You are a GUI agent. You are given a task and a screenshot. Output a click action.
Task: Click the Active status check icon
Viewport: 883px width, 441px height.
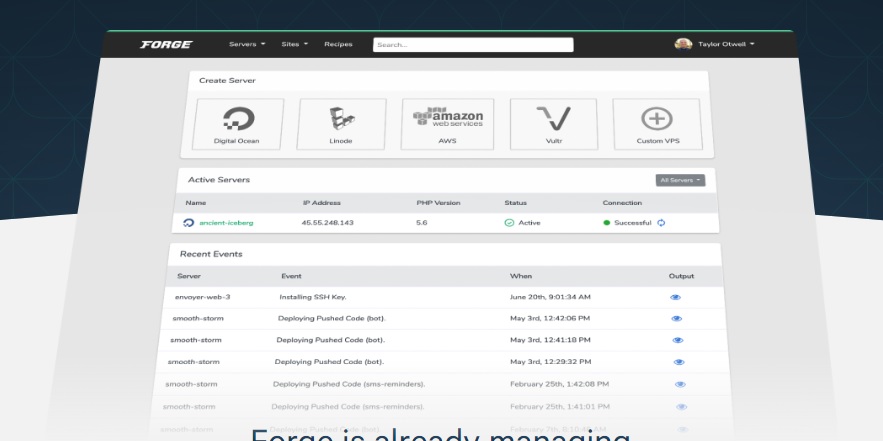(x=509, y=222)
